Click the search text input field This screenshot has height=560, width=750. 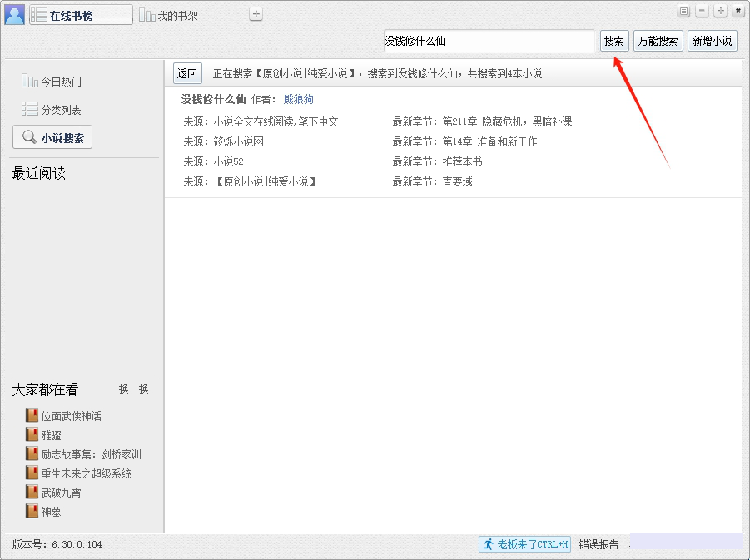[489, 41]
